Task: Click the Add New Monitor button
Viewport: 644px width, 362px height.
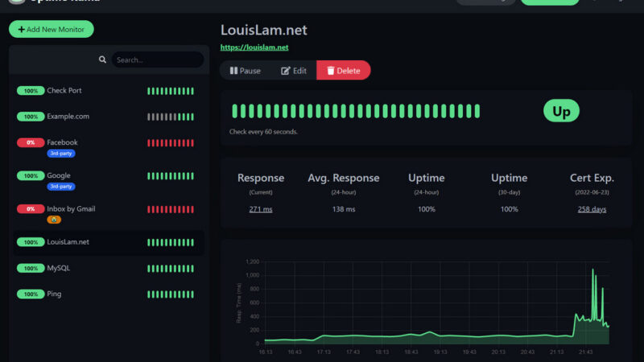Action: pyautogui.click(x=52, y=29)
